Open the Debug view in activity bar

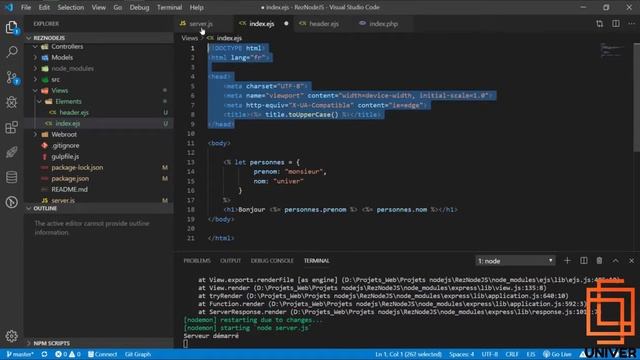(x=12, y=102)
